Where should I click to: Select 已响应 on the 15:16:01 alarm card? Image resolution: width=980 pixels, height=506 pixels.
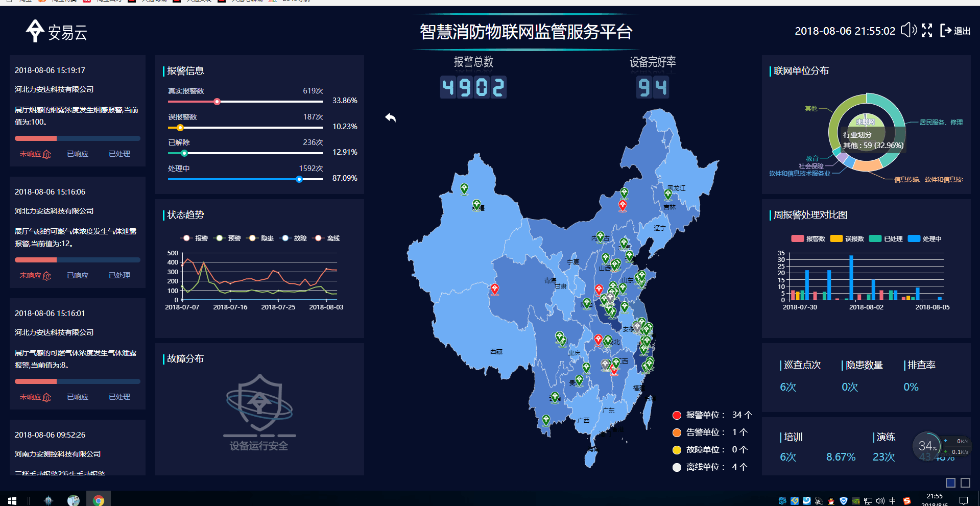tap(78, 397)
